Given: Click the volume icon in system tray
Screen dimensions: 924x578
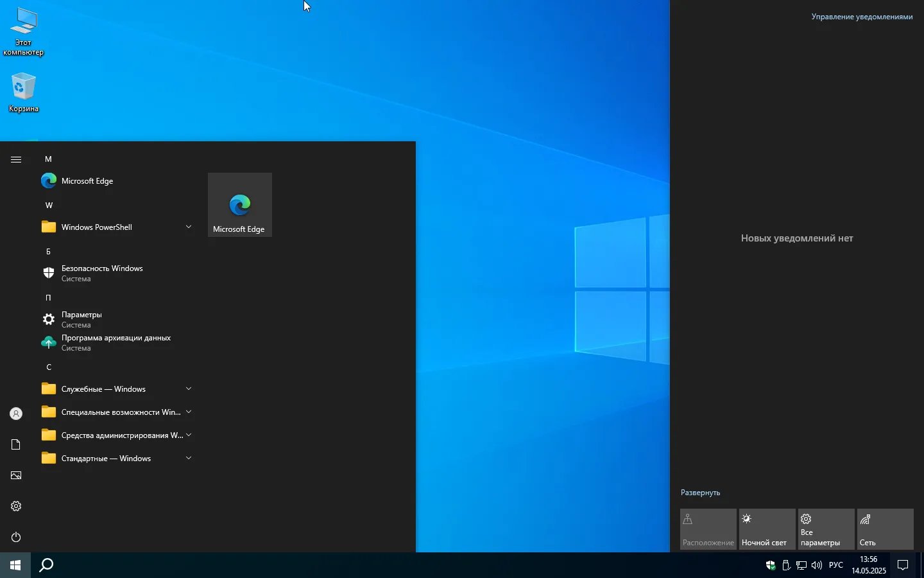Looking at the screenshot, I should [817, 565].
